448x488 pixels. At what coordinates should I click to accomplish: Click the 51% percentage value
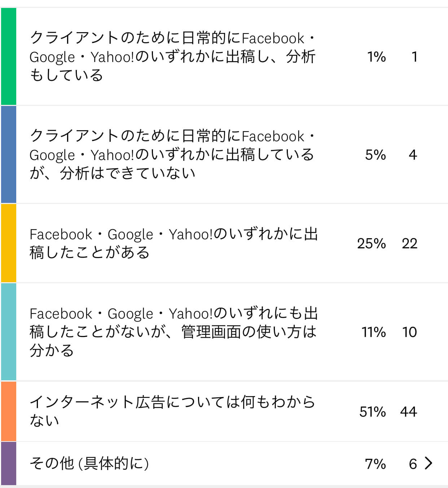(373, 412)
